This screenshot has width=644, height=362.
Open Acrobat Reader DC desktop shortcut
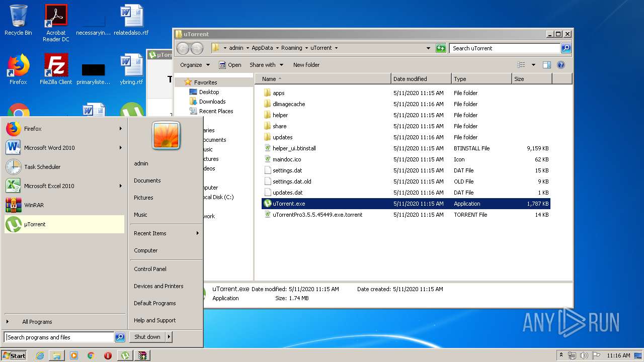[56, 23]
